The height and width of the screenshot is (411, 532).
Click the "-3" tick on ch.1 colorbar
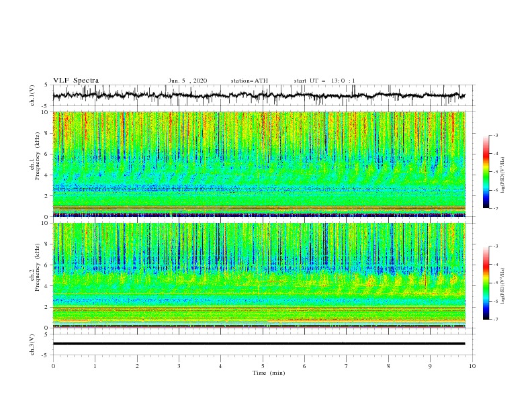click(495, 135)
